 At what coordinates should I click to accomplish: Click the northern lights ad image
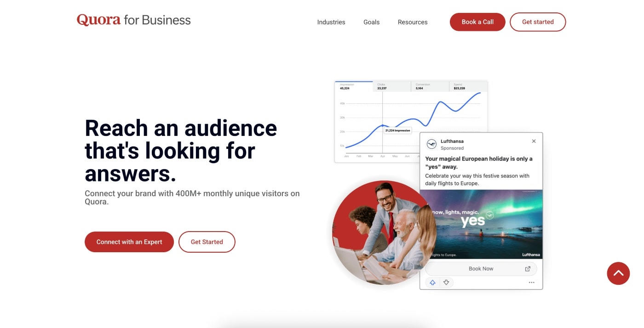tap(481, 225)
